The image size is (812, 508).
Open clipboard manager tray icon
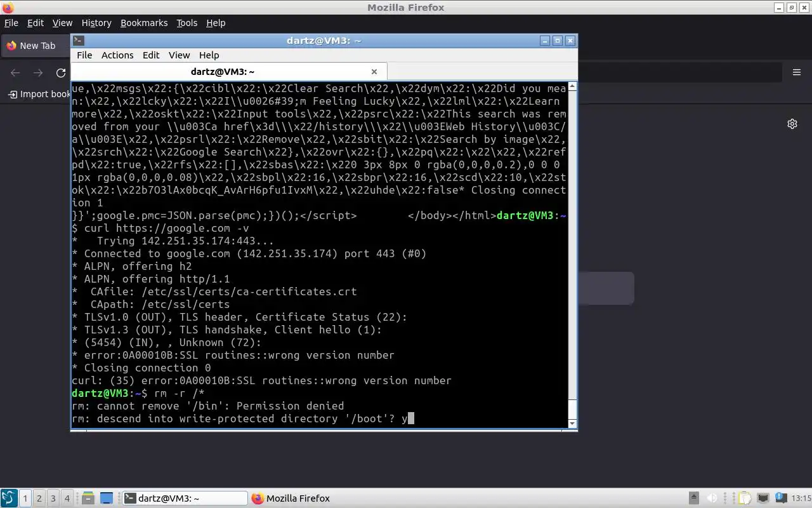click(x=746, y=498)
